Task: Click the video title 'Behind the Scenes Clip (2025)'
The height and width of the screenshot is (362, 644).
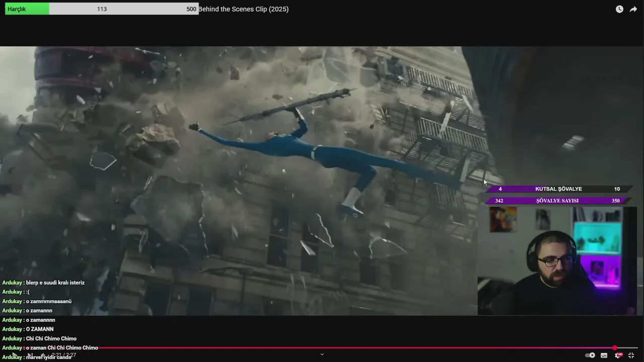Action: tap(244, 9)
